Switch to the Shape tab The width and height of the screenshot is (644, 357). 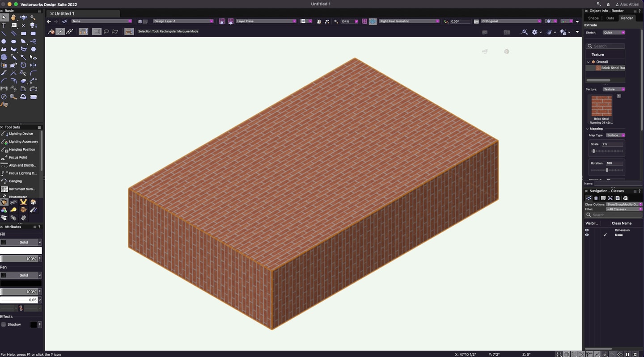[x=593, y=18]
